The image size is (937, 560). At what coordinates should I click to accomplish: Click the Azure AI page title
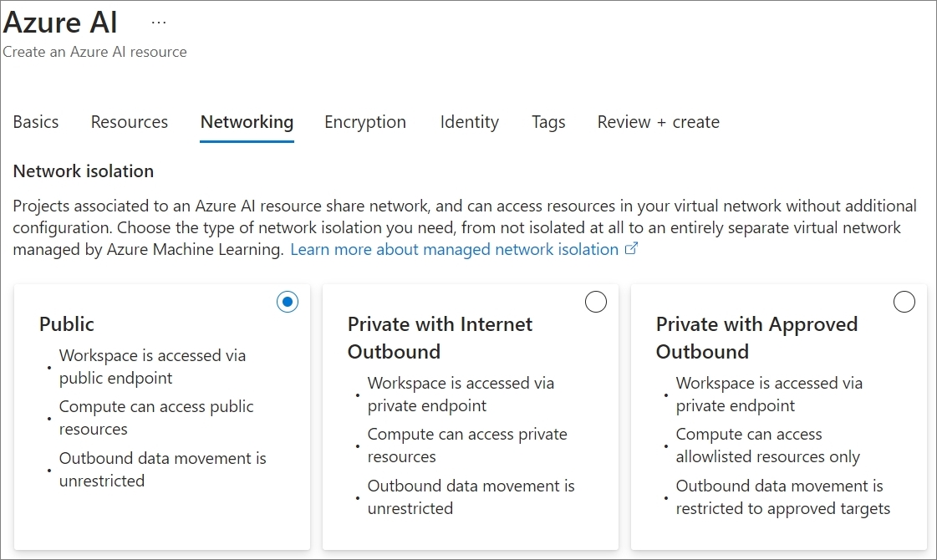pos(61,22)
